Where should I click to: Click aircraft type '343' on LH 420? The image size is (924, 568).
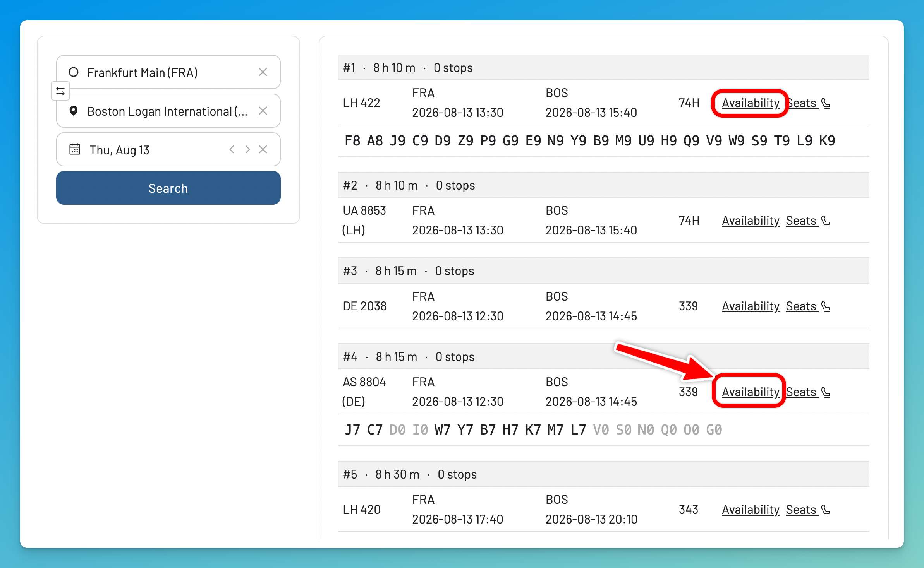coord(689,510)
